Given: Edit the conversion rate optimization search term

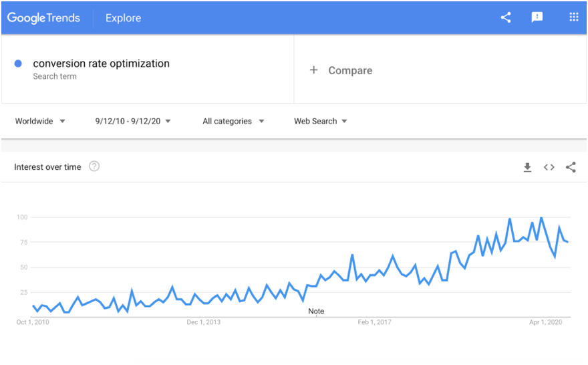Looking at the screenshot, I should point(101,64).
